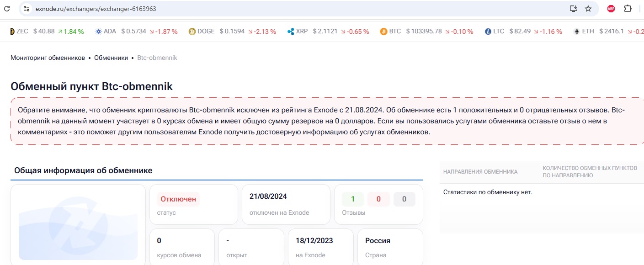
Task: Click ZEC price $ 40.88
Action: click(44, 32)
